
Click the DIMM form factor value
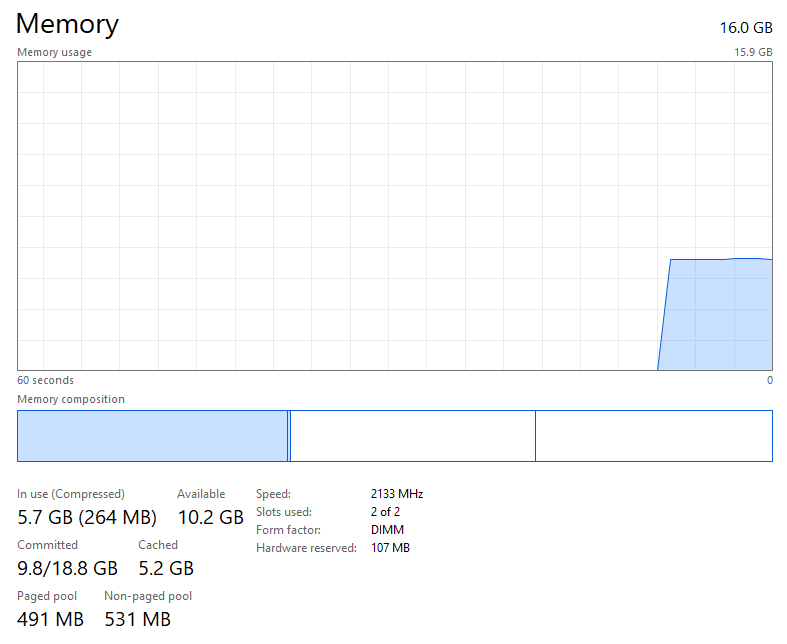pyautogui.click(x=387, y=530)
